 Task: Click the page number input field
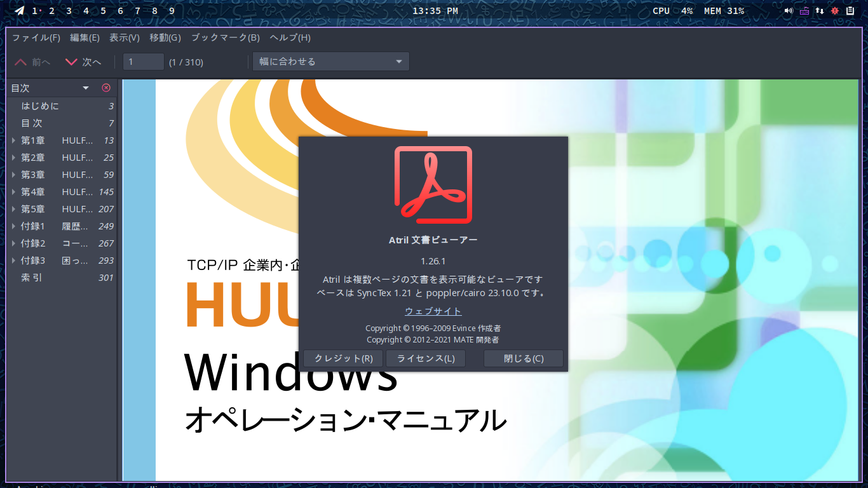pyautogui.click(x=144, y=62)
